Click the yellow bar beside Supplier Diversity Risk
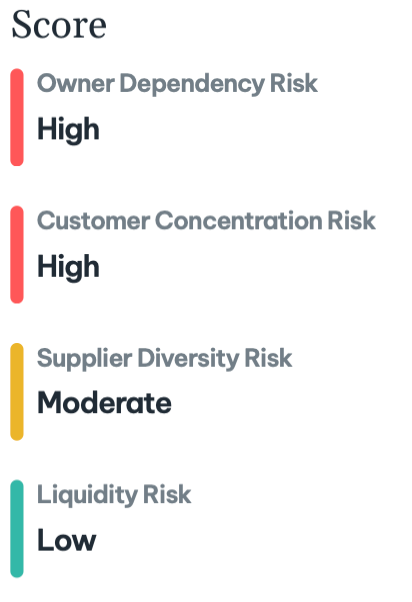This screenshot has width=412, height=602. point(17,392)
